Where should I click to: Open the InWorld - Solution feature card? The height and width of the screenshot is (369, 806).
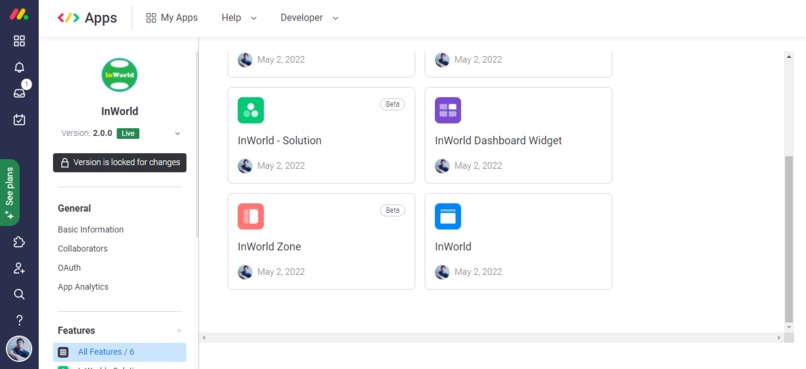(321, 135)
